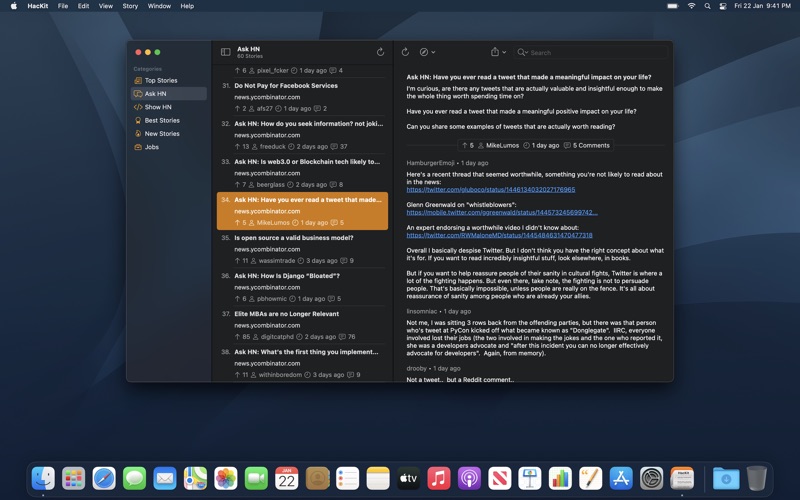Open Maps from the Dock
The width and height of the screenshot is (800, 500).
(195, 479)
